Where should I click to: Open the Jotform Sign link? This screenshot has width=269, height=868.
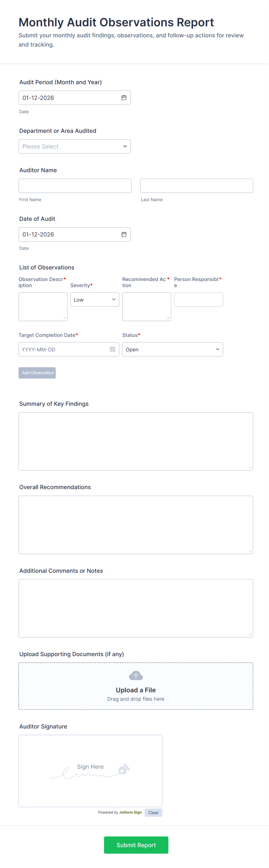coord(131,812)
